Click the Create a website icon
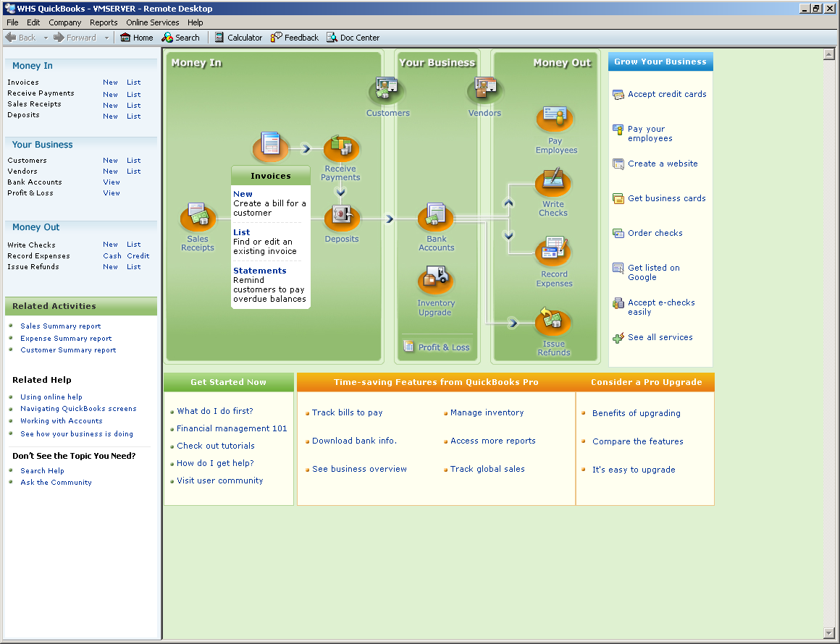840x644 pixels. pyautogui.click(x=618, y=164)
